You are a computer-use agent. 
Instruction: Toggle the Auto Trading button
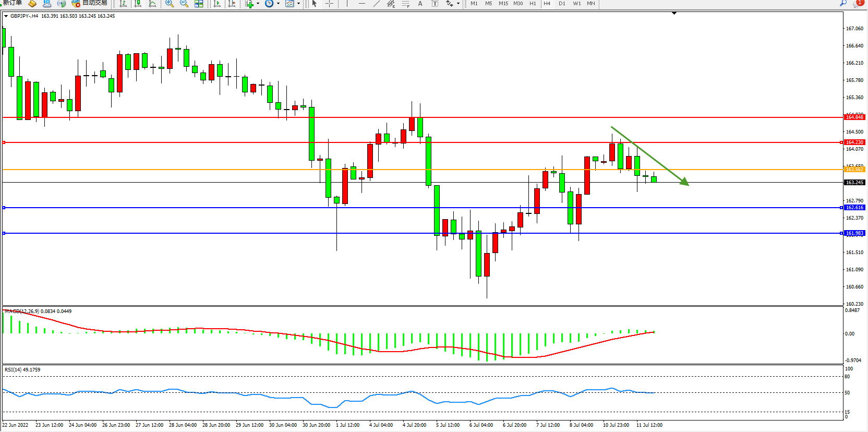coord(90,3)
